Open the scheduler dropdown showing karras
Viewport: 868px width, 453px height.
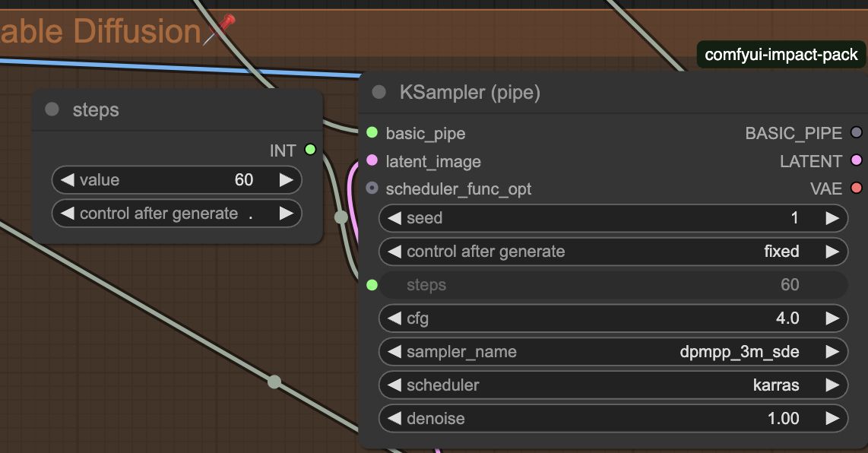pyautogui.click(x=613, y=385)
